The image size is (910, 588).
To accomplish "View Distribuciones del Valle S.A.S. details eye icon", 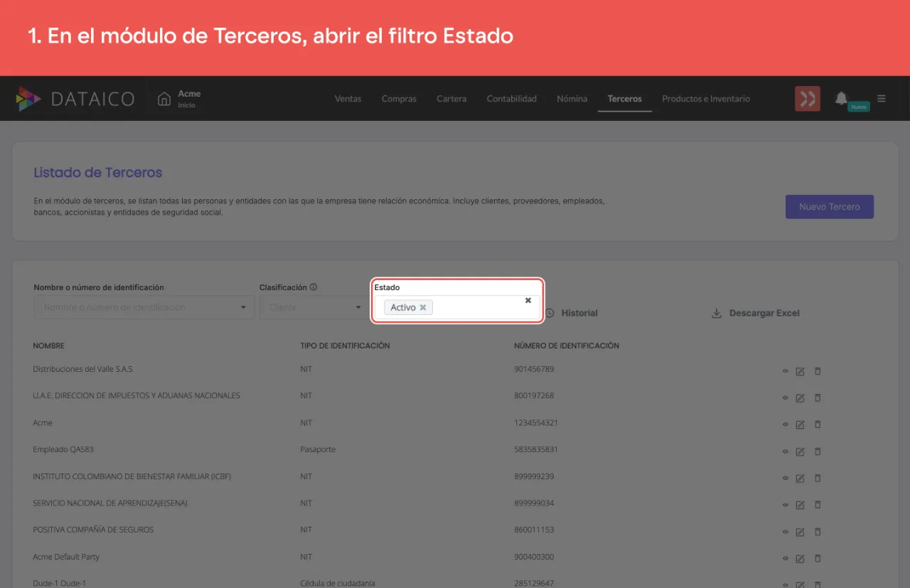I will (786, 371).
